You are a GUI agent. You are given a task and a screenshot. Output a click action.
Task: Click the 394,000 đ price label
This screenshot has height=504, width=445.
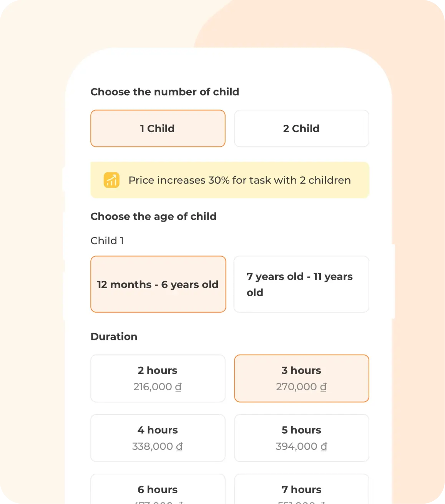tap(301, 446)
